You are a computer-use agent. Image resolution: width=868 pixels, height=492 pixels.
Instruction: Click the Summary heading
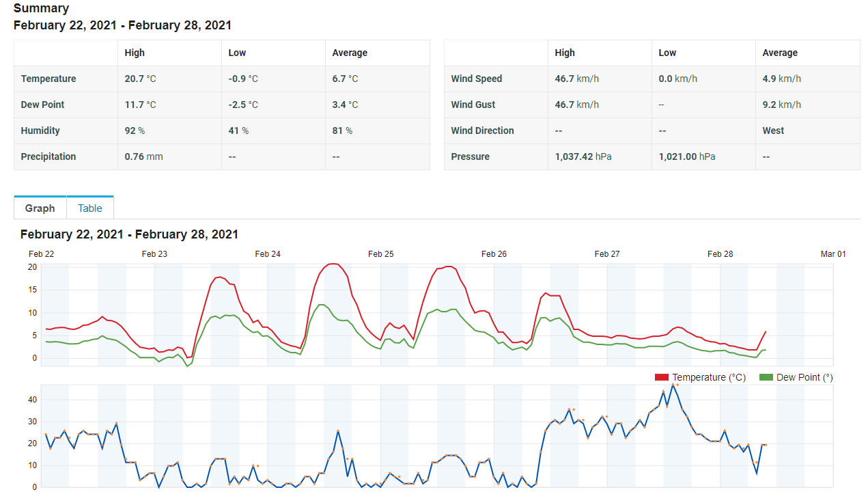41,8
